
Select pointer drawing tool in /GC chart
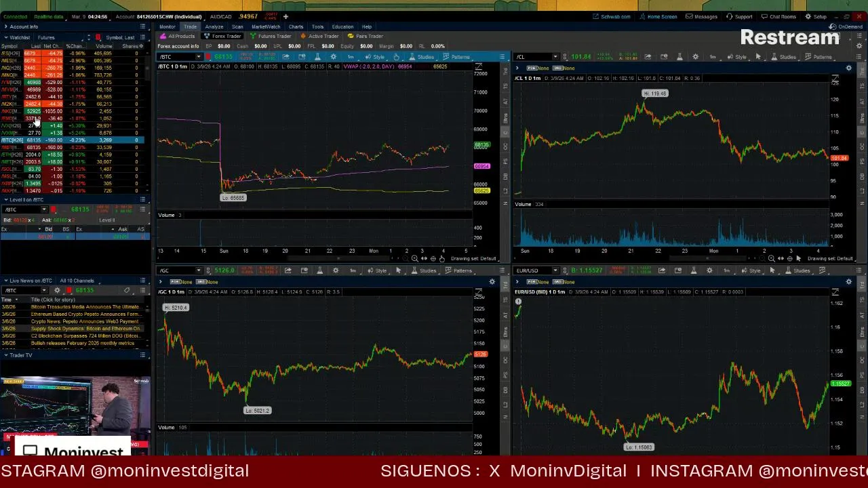click(x=398, y=270)
